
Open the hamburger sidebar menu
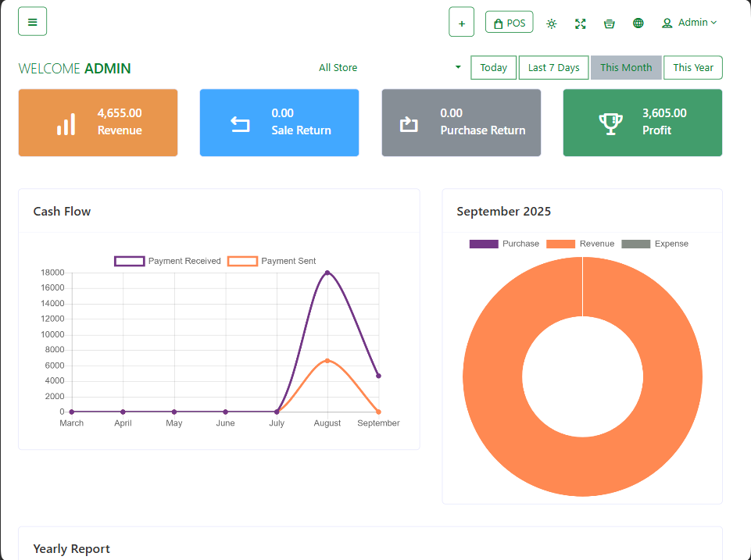(32, 22)
